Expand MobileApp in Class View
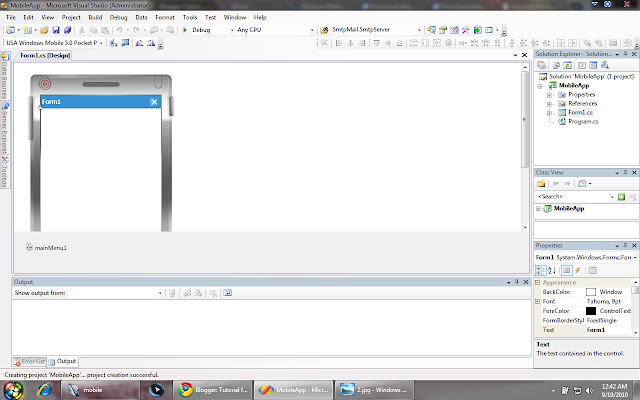 point(538,209)
